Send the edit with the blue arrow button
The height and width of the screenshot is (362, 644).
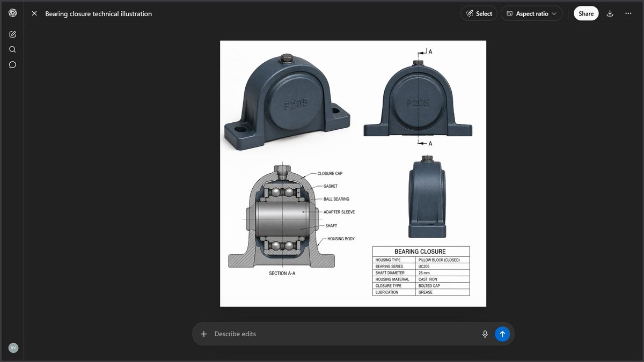[502, 334]
